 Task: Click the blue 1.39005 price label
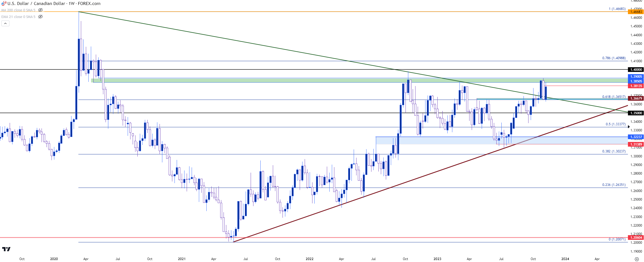point(636,76)
